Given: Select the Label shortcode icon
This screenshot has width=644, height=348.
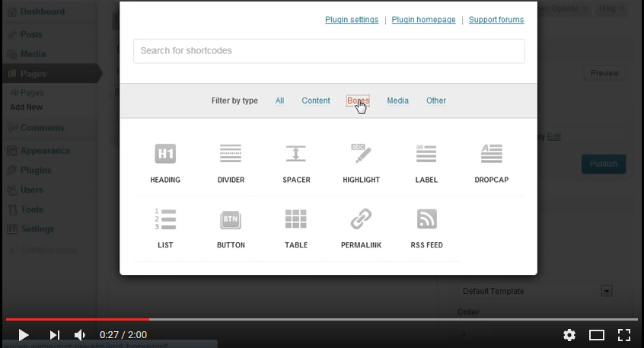Looking at the screenshot, I should 426,154.
